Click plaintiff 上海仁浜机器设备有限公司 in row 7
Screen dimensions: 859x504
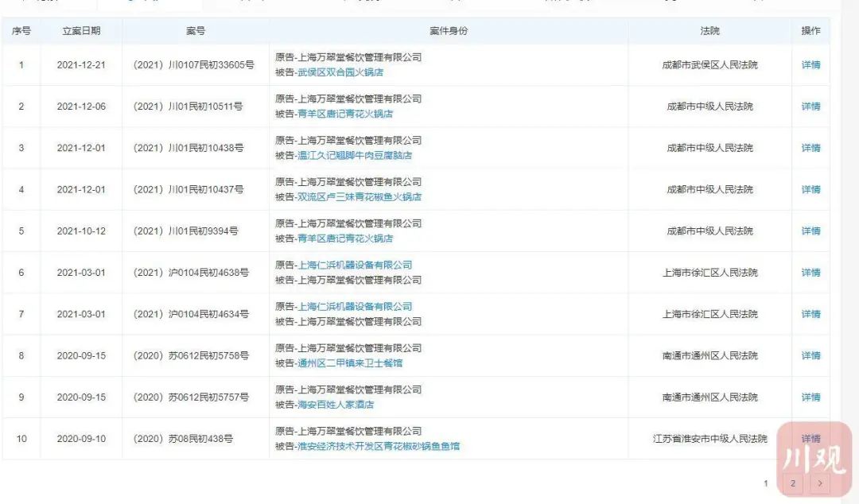[355, 307]
